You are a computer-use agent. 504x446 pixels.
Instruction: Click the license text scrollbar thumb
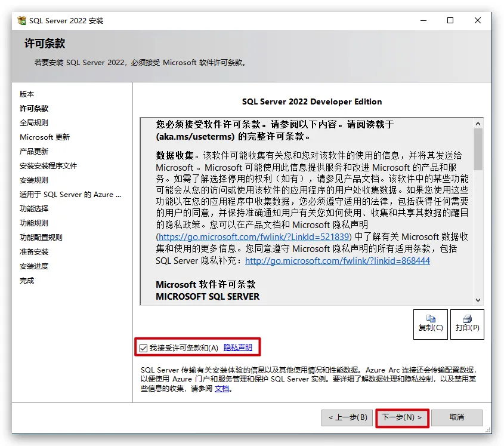click(x=478, y=149)
